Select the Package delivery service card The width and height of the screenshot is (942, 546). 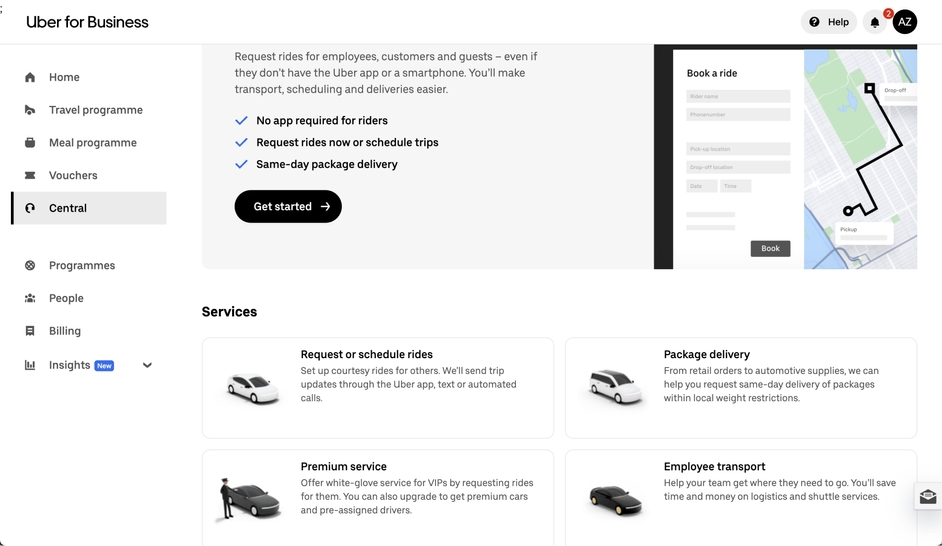tap(740, 388)
